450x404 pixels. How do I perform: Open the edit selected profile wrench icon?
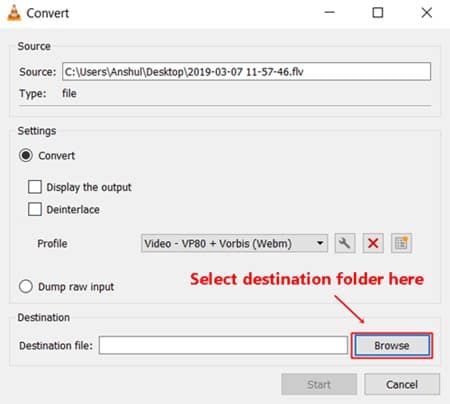(345, 243)
